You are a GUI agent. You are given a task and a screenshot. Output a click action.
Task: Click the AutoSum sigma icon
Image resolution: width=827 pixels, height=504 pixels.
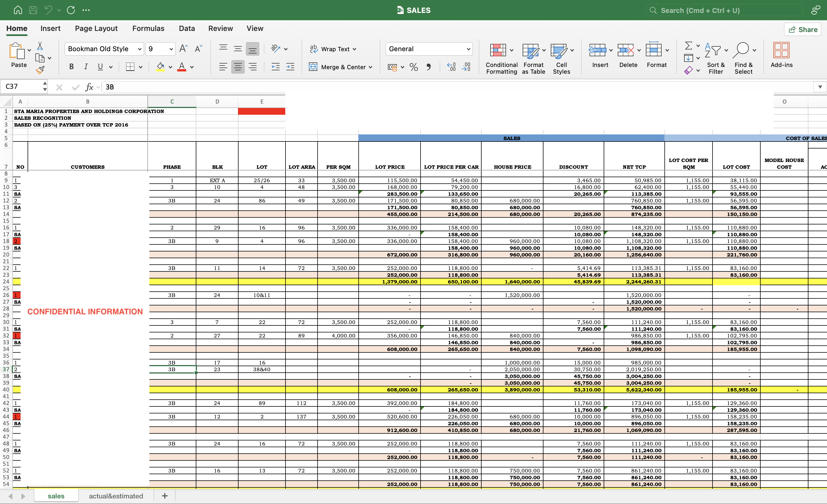[688, 46]
